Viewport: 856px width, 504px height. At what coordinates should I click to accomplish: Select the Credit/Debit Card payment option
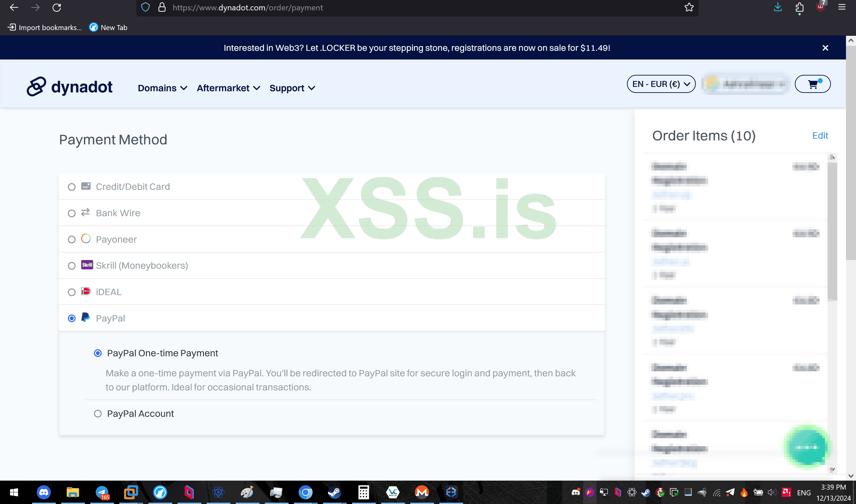(x=72, y=187)
